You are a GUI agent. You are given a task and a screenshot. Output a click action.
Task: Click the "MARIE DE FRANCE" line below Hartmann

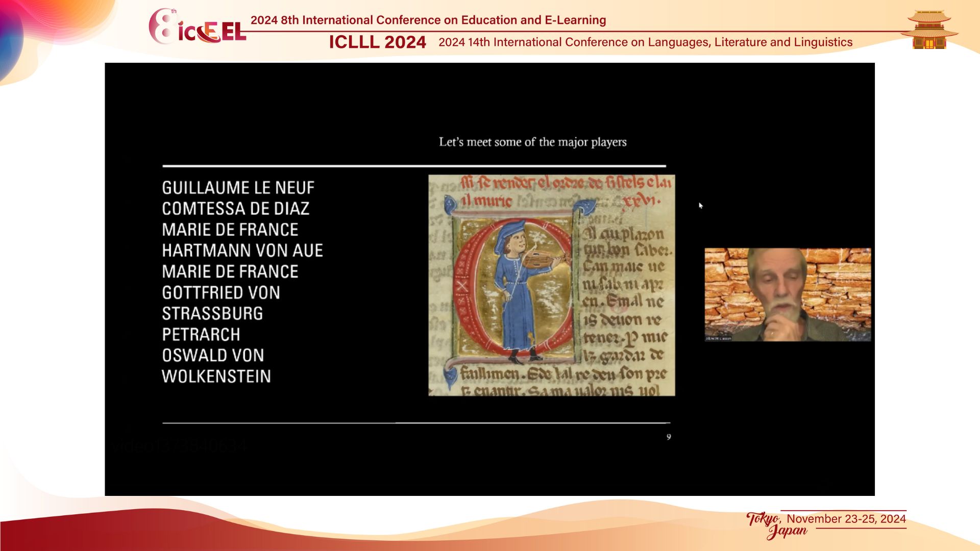230,271
